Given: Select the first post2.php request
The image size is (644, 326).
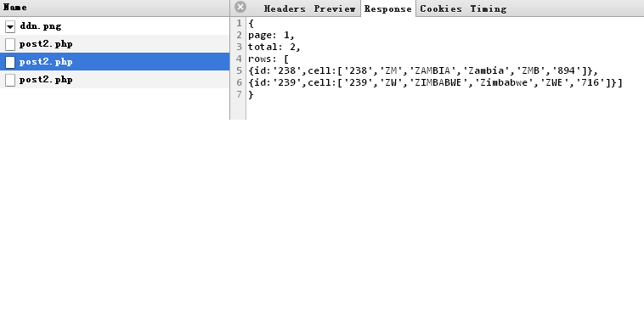Looking at the screenshot, I should point(115,44).
